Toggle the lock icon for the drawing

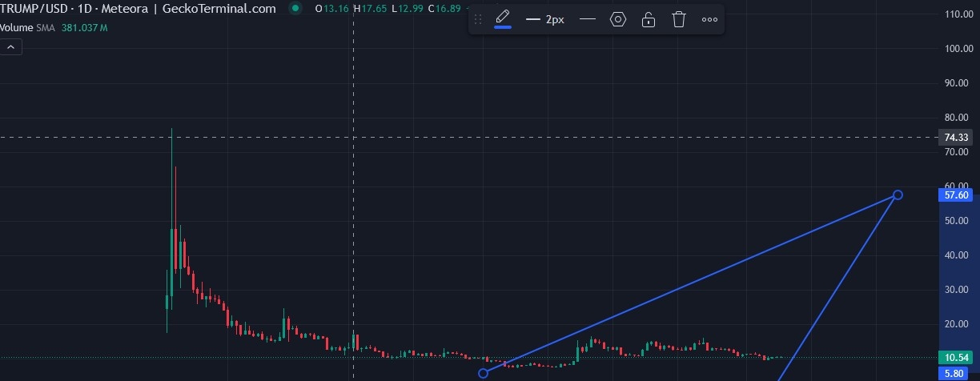click(x=649, y=20)
